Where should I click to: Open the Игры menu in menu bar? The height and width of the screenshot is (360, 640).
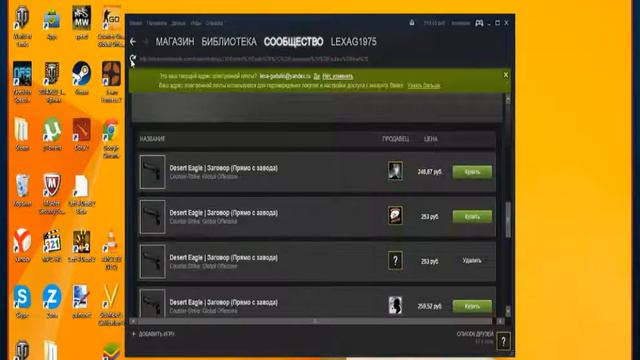[x=196, y=23]
